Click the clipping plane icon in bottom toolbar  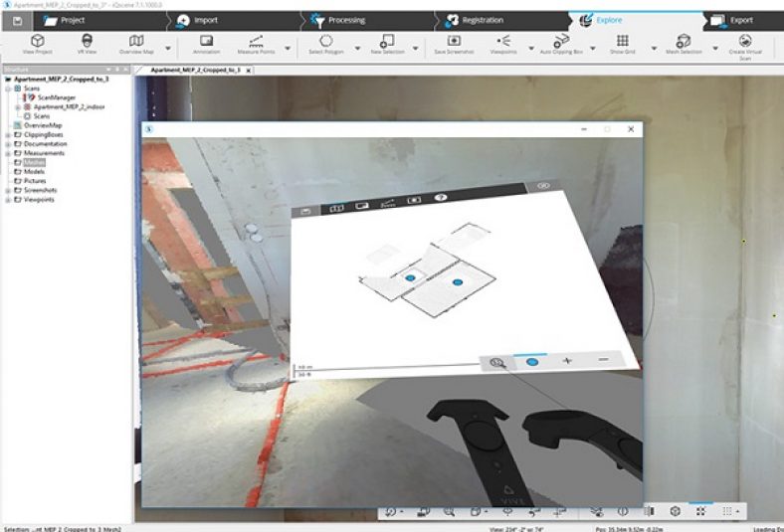pyautogui.click(x=649, y=511)
